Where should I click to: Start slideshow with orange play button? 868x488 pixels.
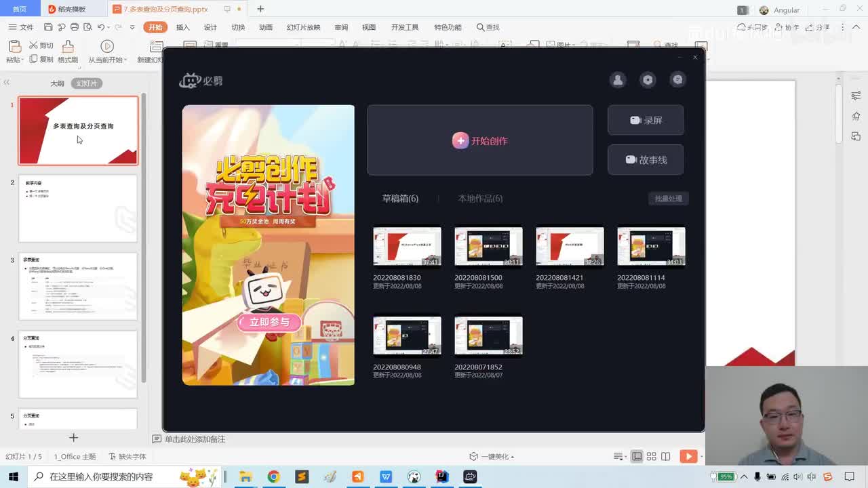pyautogui.click(x=688, y=457)
